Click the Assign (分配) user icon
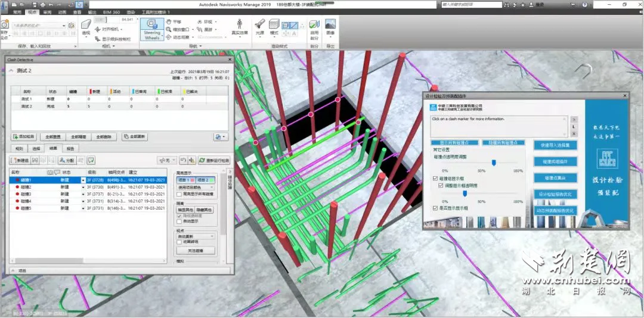This screenshot has height=318, width=644. [x=67, y=160]
